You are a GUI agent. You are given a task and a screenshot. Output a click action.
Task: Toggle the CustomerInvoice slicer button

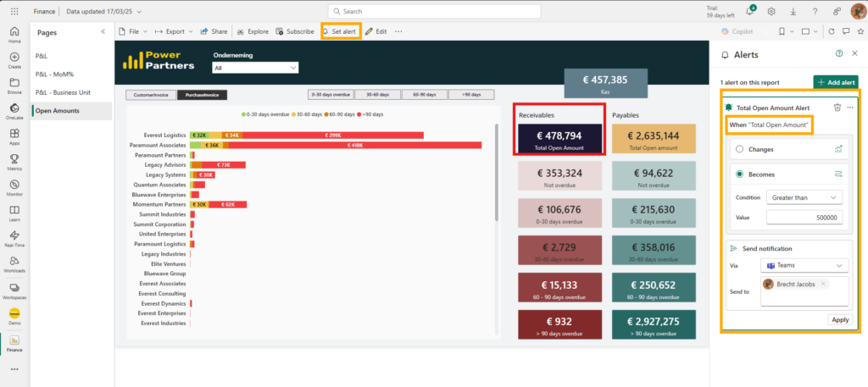pyautogui.click(x=151, y=95)
